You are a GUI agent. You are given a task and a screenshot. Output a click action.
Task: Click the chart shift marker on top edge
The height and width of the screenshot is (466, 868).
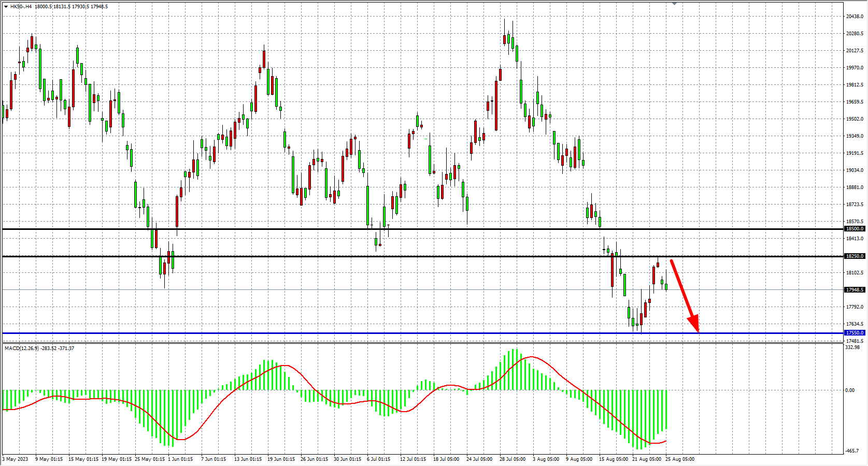tap(674, 4)
